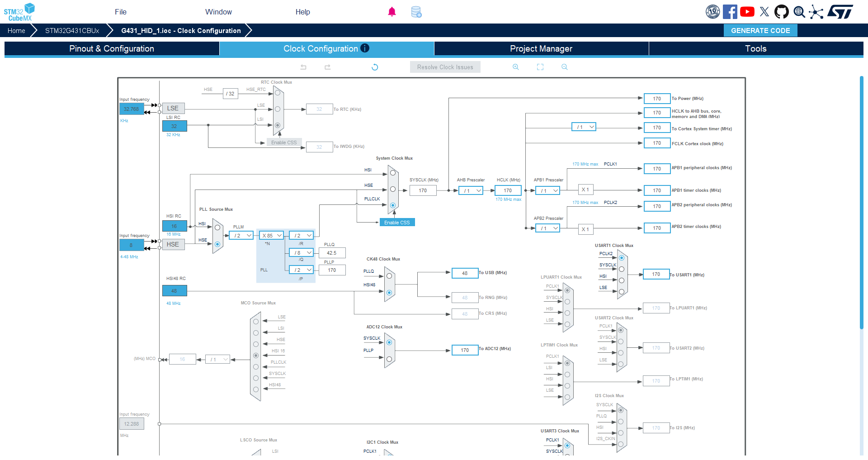
Task: Open the PLL multiplier X 85 dropdown
Action: point(272,235)
